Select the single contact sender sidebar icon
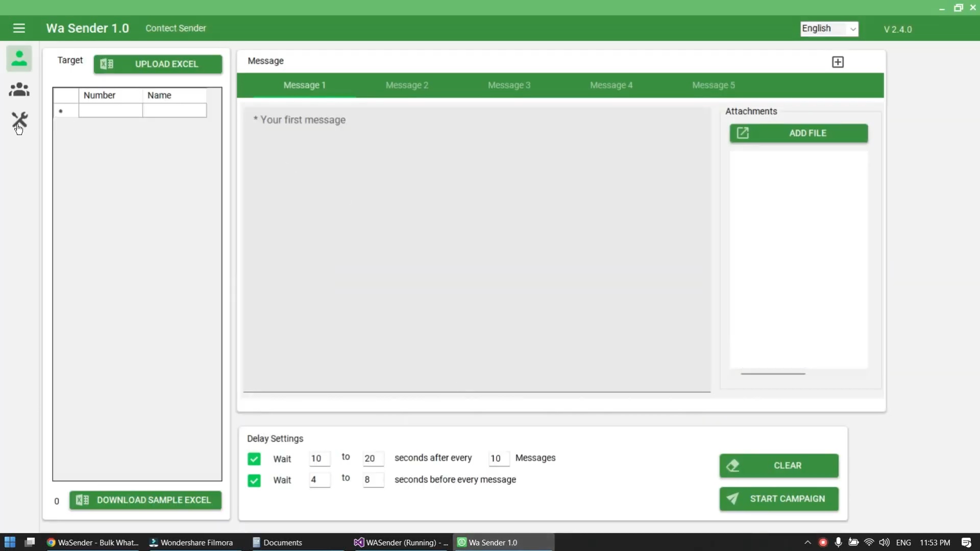 (19, 58)
